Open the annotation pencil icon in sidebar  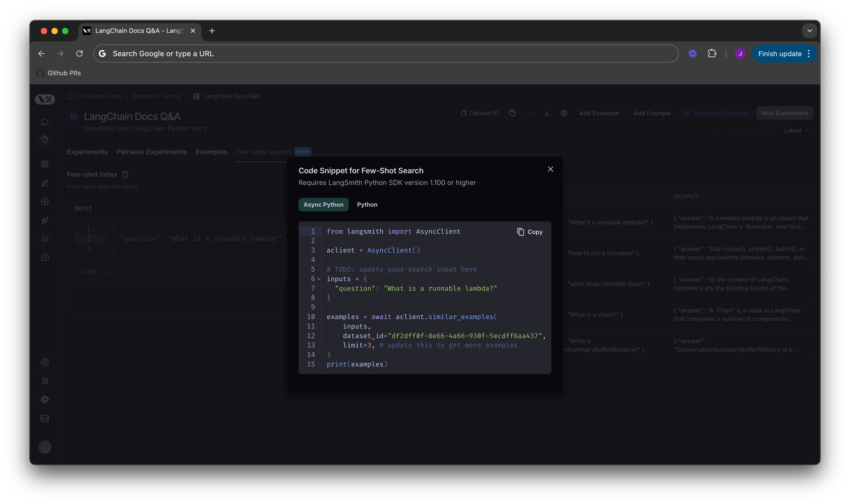45,183
